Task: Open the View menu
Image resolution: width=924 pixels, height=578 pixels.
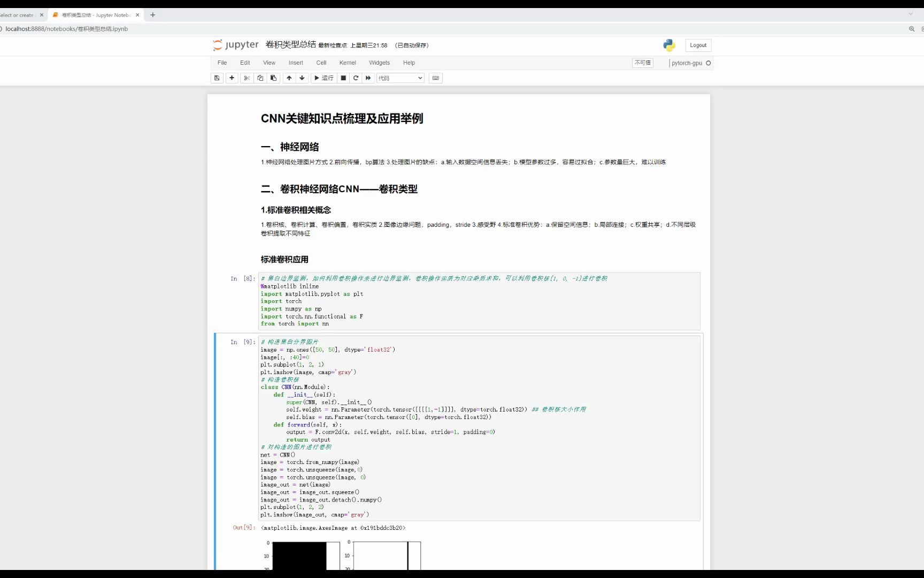Action: [x=269, y=63]
